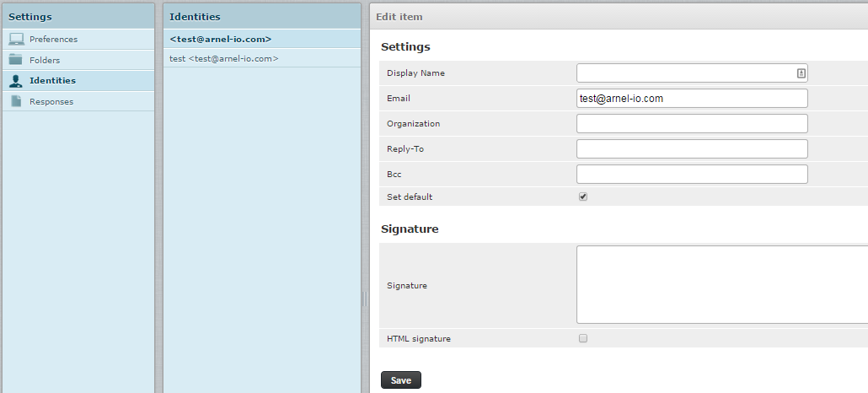Click the Preferences monitor icon
This screenshot has width=868, height=393.
16,39
